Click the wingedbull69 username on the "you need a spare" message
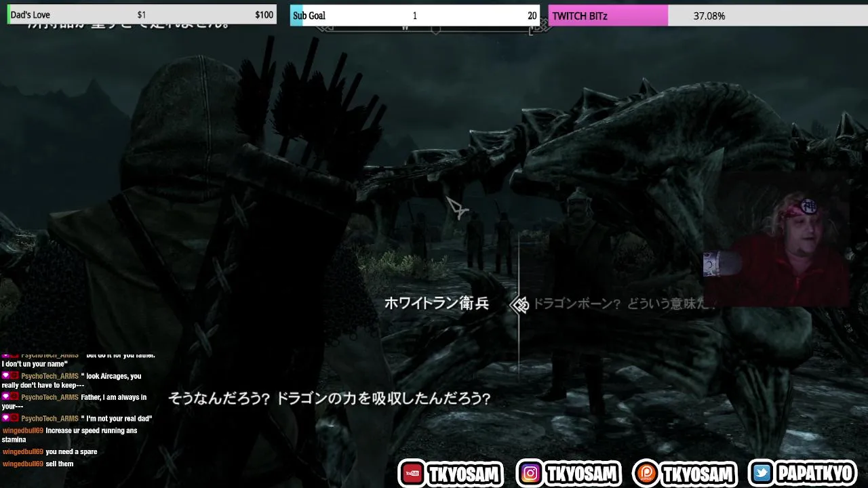 (22, 451)
